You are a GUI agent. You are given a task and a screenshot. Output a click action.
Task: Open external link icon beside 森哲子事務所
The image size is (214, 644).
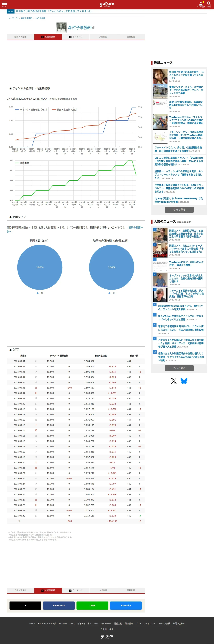93,27
